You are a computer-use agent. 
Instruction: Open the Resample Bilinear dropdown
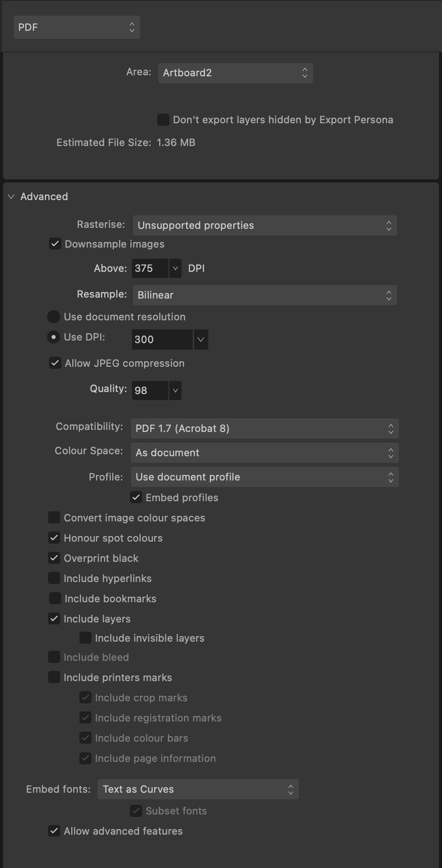pos(264,295)
